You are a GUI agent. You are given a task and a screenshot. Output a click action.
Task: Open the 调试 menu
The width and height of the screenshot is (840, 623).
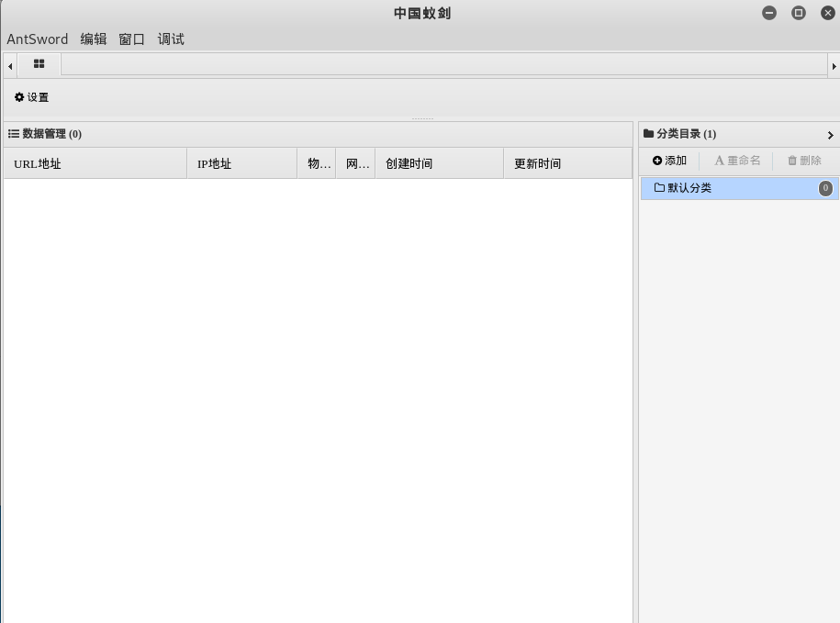click(171, 39)
